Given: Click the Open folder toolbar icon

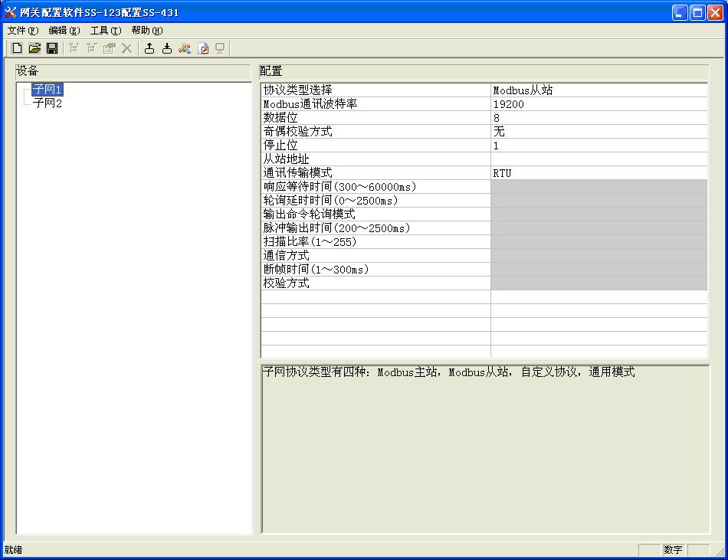Looking at the screenshot, I should point(34,48).
